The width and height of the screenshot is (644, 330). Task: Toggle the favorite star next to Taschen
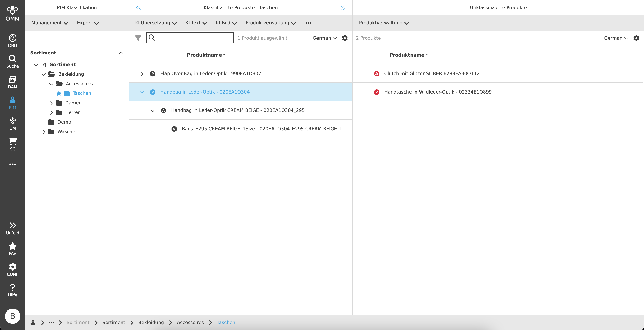59,93
